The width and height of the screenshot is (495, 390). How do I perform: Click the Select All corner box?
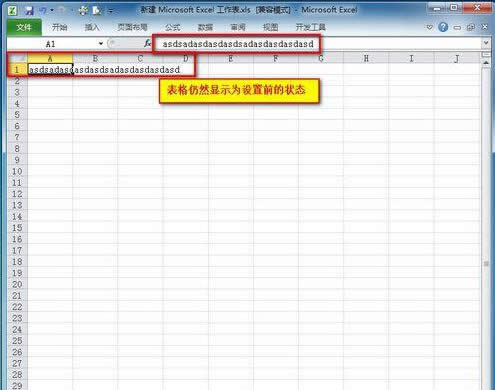17,58
